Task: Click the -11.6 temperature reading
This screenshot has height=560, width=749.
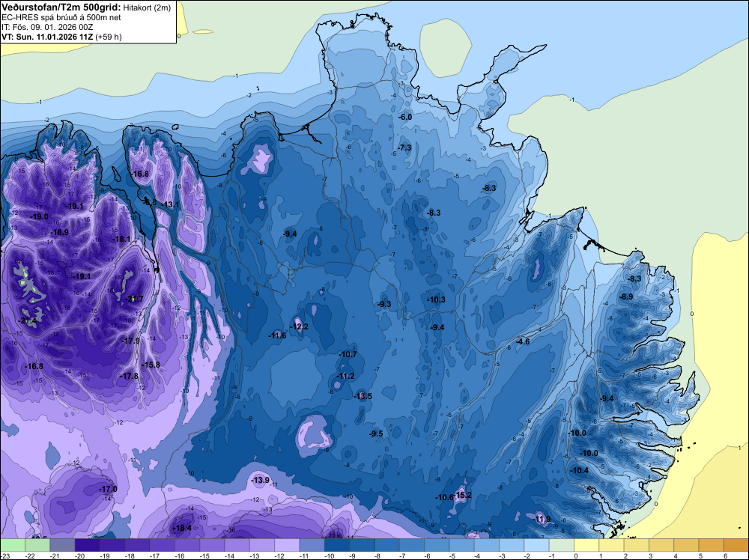Action: tap(277, 335)
